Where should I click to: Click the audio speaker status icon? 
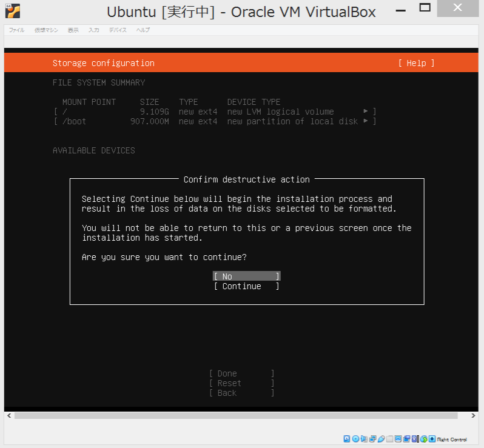(x=364, y=439)
